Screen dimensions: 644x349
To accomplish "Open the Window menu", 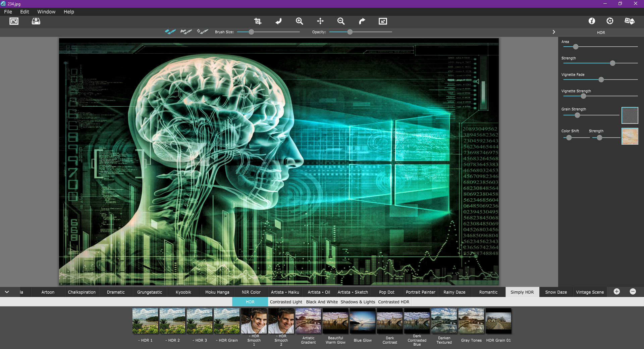I will pos(46,12).
